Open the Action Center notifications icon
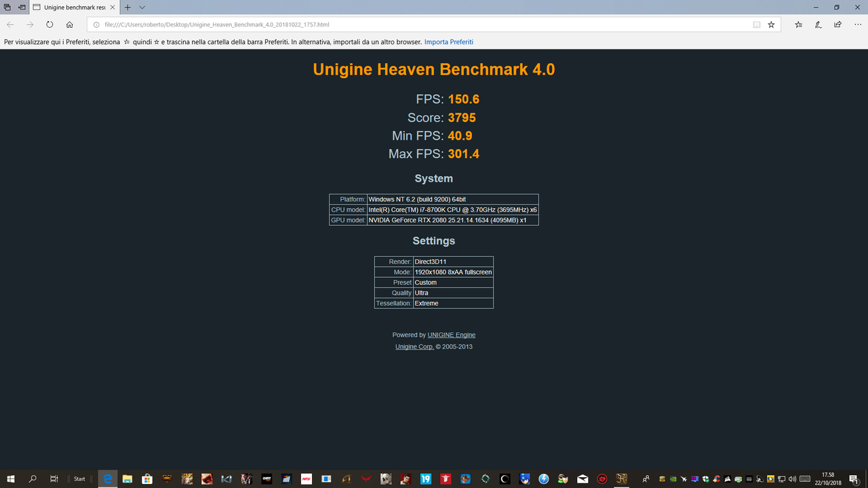The image size is (868, 488). pyautogui.click(x=854, y=479)
